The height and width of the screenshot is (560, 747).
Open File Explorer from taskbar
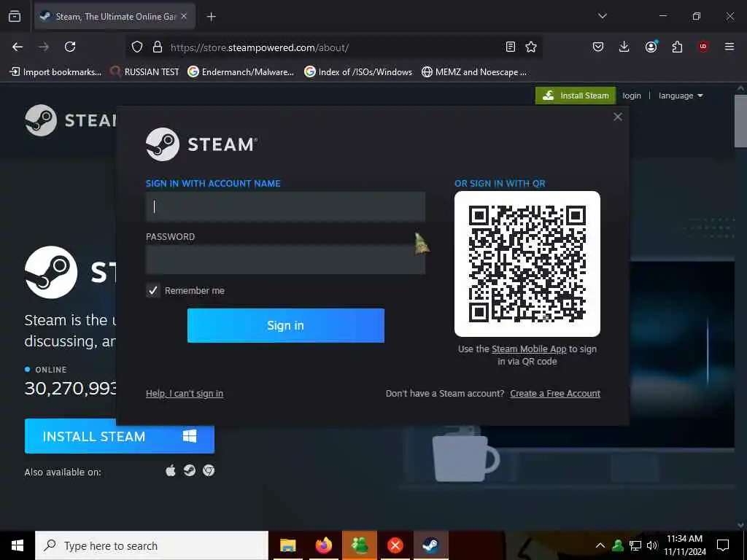point(287,545)
